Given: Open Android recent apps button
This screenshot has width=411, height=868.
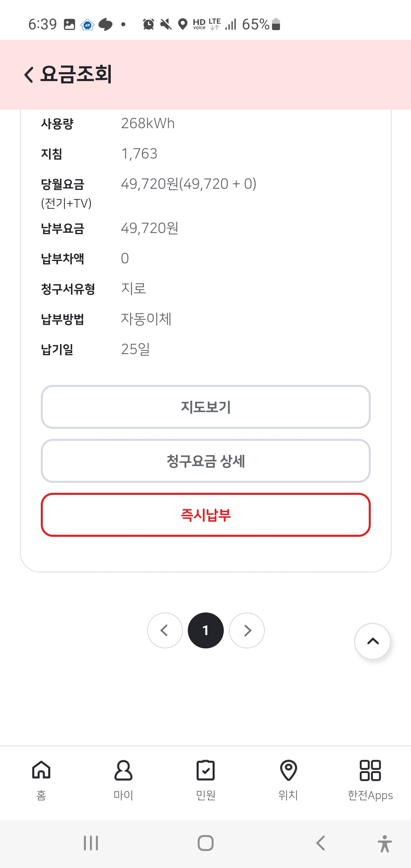Looking at the screenshot, I should pos(91,843).
